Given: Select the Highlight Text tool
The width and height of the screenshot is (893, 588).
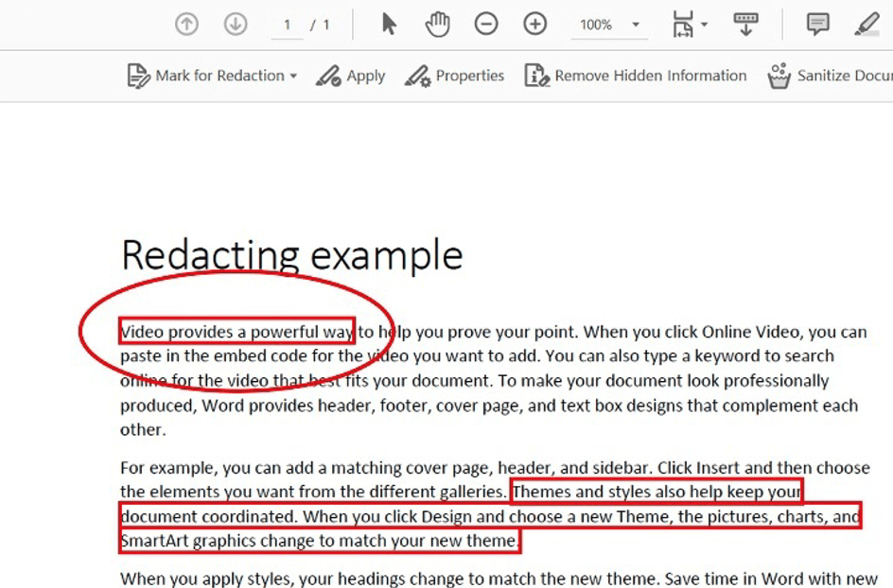Looking at the screenshot, I should [x=867, y=24].
